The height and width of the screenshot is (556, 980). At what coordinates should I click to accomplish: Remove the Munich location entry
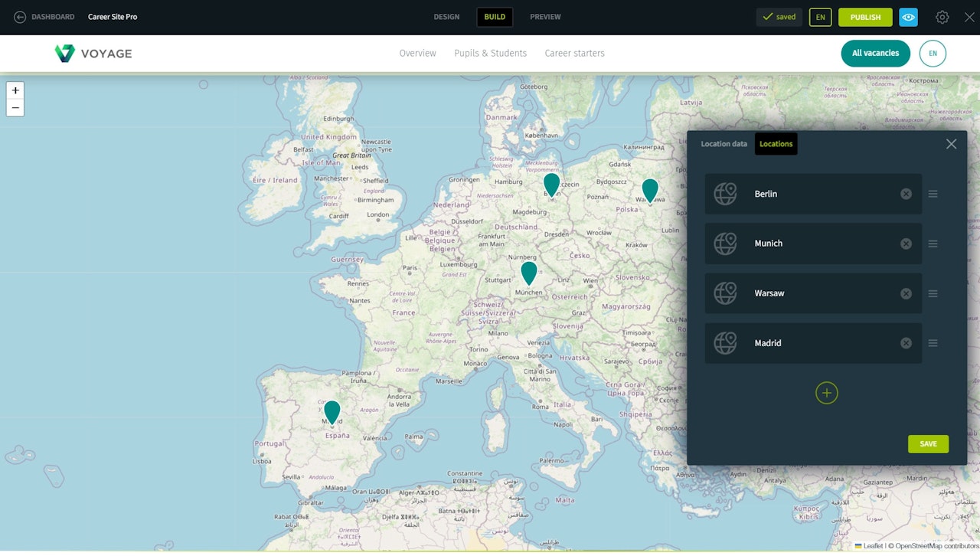906,244
